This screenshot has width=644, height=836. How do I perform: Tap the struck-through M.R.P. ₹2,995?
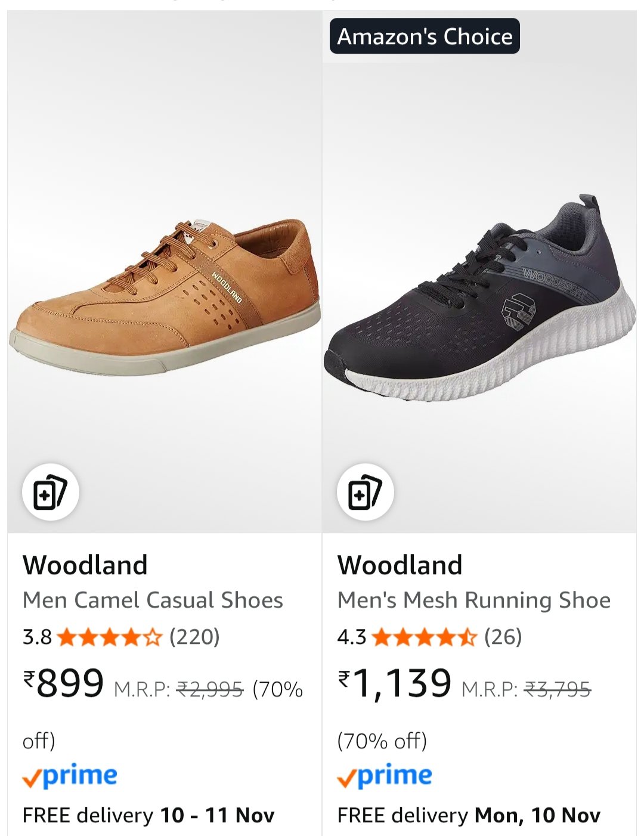pyautogui.click(x=210, y=690)
